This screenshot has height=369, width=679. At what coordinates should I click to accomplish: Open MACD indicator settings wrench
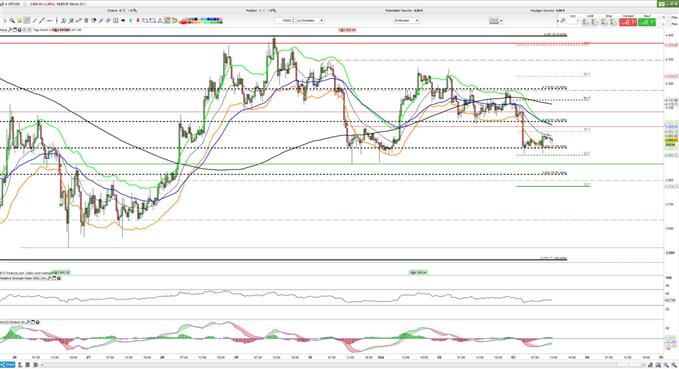pyautogui.click(x=28, y=322)
